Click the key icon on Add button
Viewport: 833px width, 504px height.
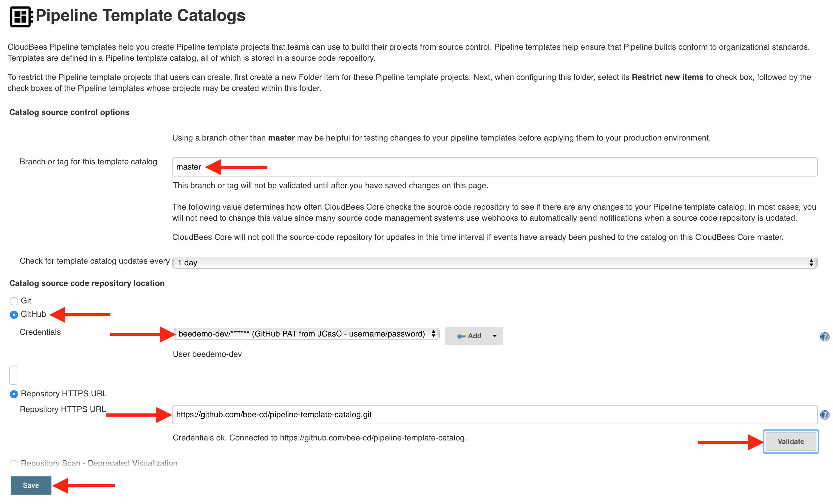point(461,336)
